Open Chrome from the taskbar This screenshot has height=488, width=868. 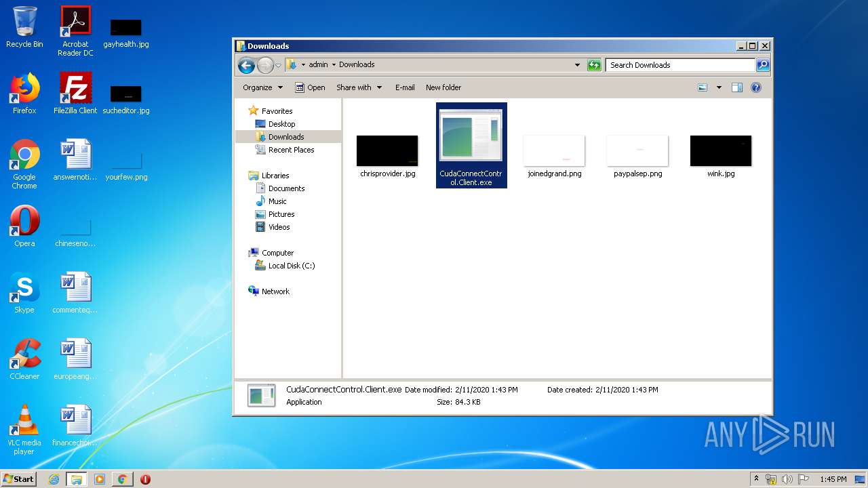click(122, 479)
